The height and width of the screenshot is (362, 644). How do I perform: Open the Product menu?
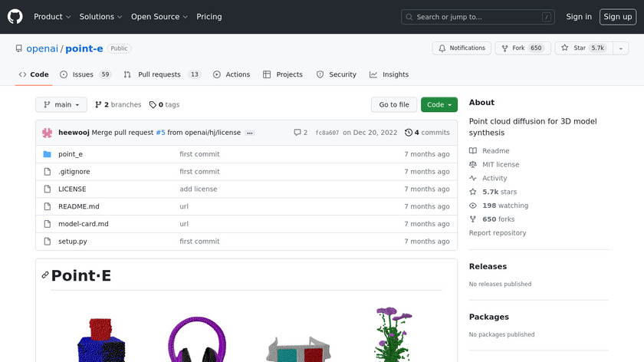tap(52, 17)
